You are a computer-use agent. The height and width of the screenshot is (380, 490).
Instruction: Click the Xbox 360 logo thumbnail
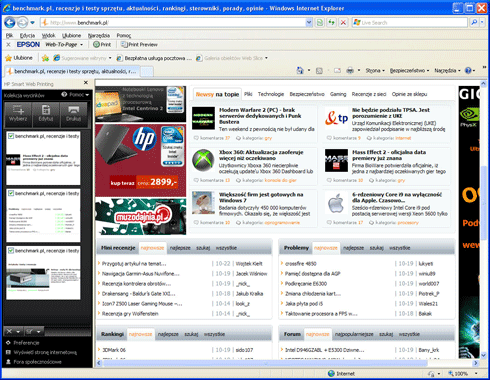click(203, 160)
